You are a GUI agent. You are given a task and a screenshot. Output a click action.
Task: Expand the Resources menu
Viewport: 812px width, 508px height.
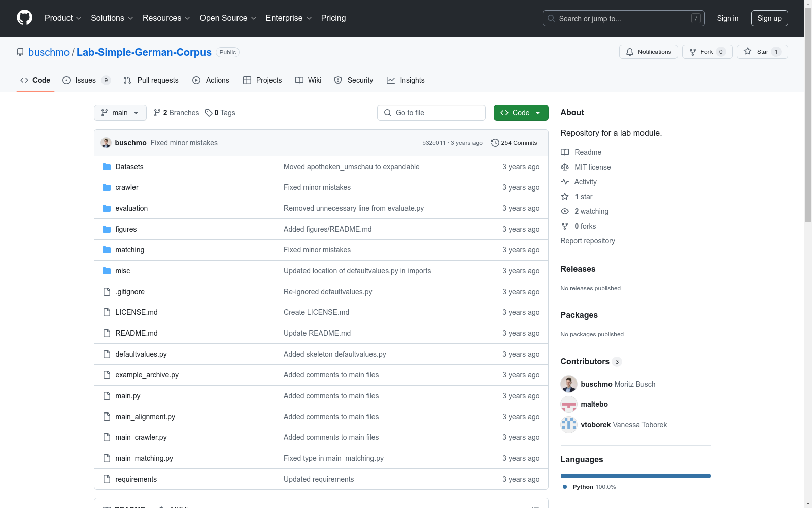tap(166, 18)
